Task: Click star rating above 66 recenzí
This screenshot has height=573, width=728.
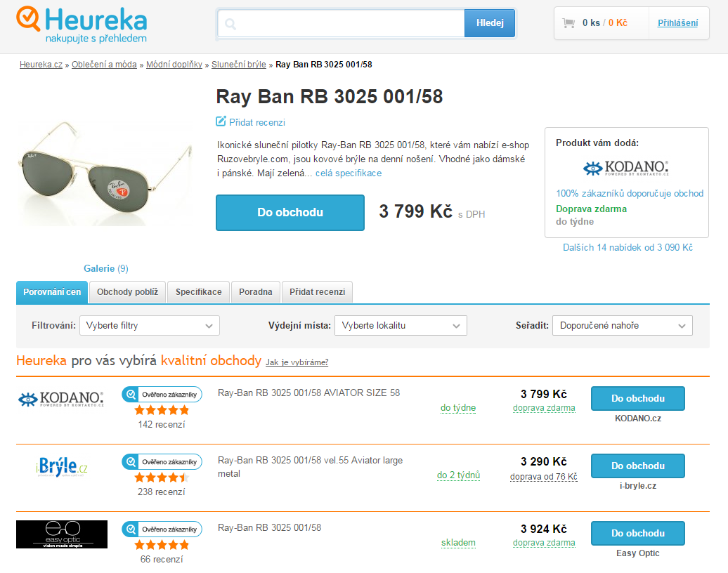Action: point(162,545)
